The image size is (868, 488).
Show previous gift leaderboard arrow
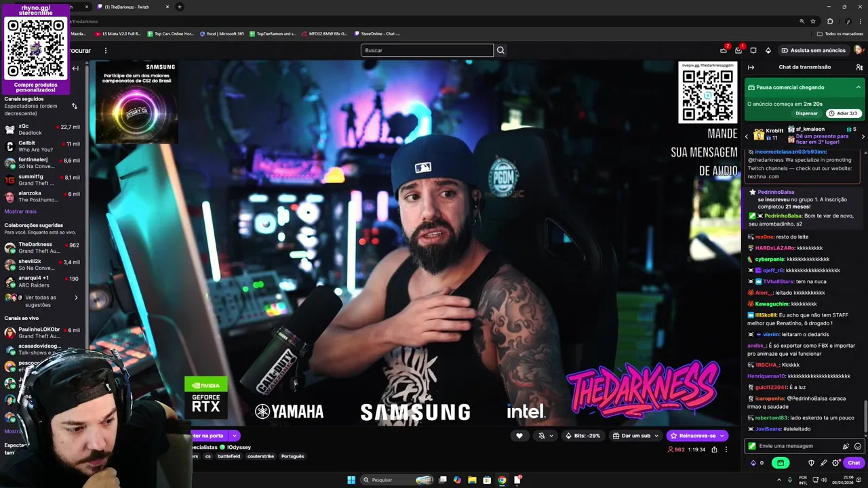(747, 136)
